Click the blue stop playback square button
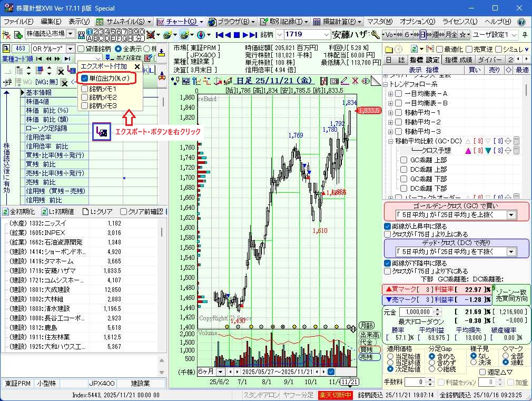The width and height of the screenshot is (532, 401). click(237, 35)
